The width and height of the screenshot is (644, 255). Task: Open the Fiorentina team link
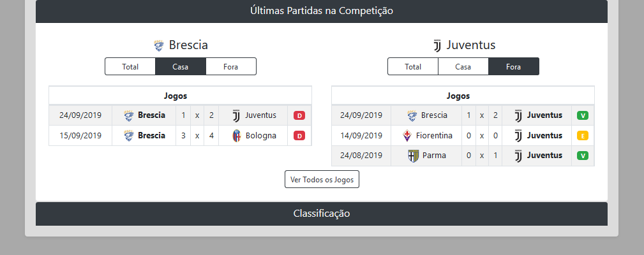click(x=434, y=135)
